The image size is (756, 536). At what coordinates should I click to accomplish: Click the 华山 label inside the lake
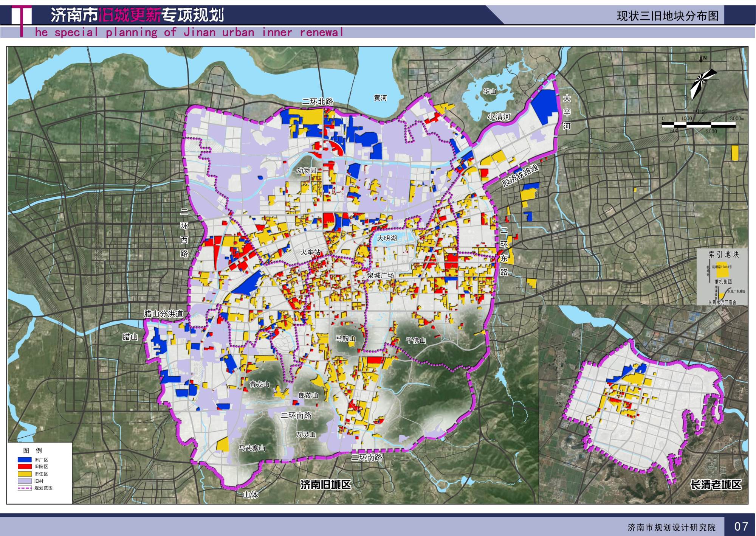tap(490, 91)
